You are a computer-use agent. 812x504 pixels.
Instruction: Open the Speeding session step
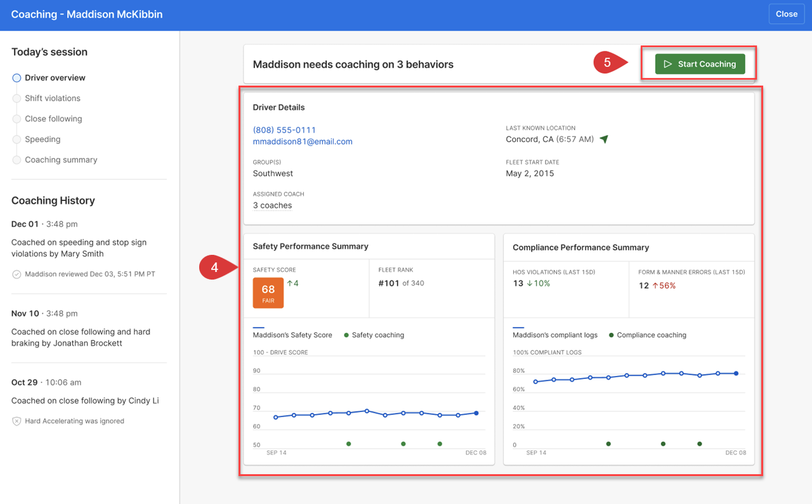pos(43,139)
